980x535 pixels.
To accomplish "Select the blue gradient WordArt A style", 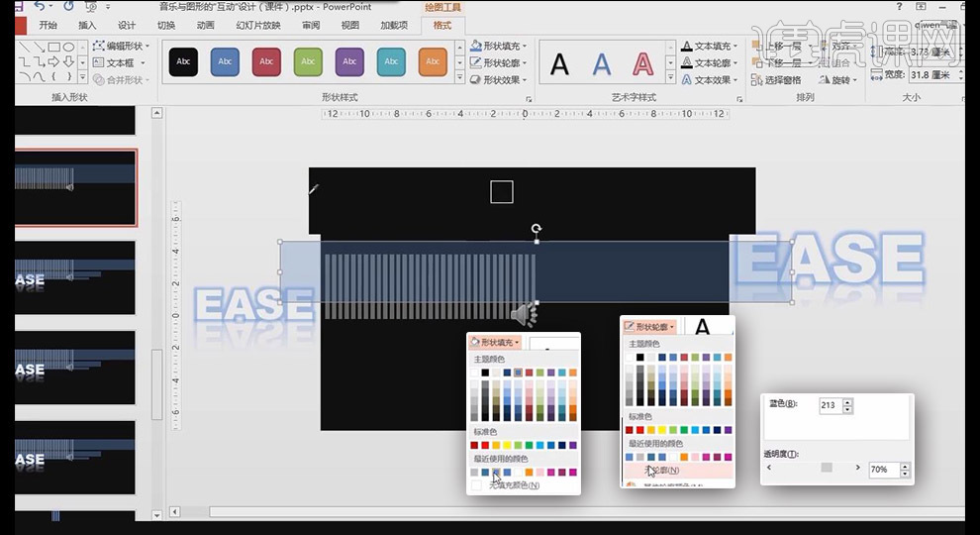I will coord(602,65).
